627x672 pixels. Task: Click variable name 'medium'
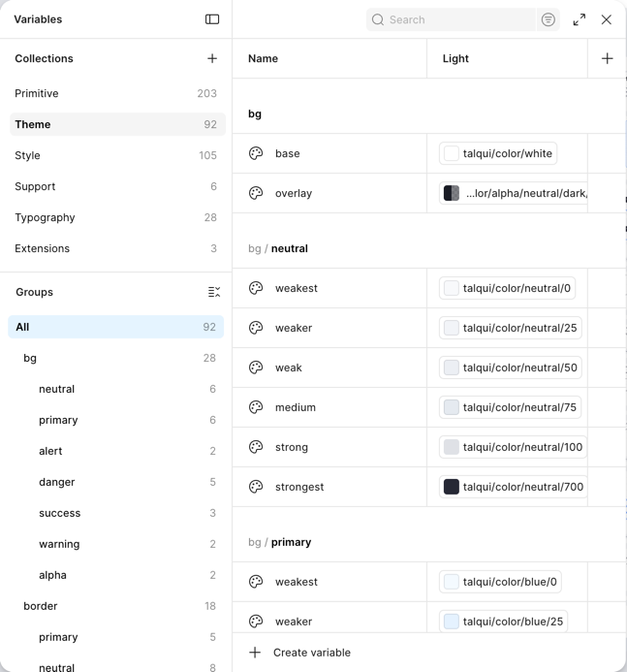click(x=295, y=407)
